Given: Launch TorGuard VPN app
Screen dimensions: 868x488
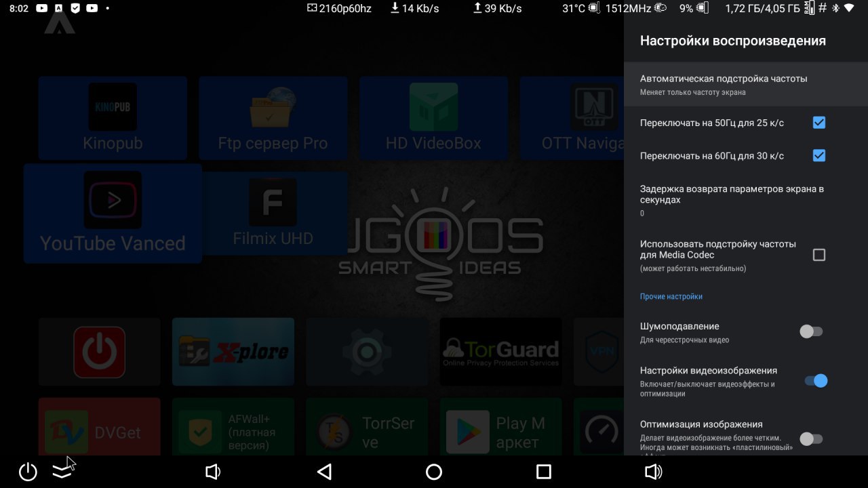Looking at the screenshot, I should tap(500, 352).
